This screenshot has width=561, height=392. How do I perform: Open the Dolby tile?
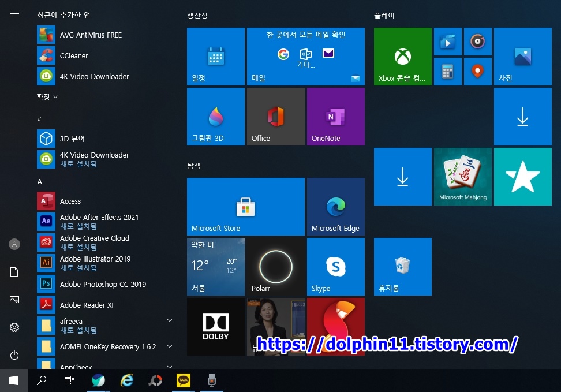tap(216, 327)
